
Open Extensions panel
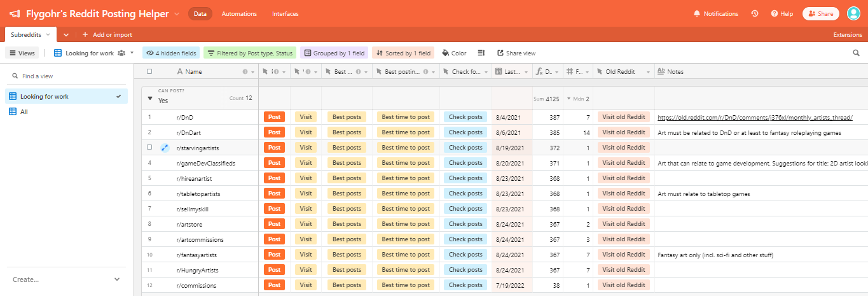(x=847, y=34)
